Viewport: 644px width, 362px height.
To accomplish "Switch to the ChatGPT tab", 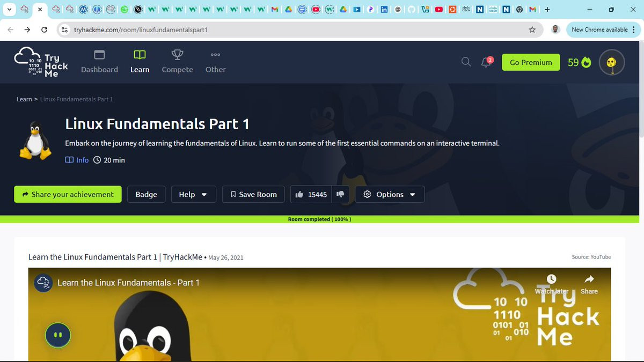I will pyautogui.click(x=398, y=9).
